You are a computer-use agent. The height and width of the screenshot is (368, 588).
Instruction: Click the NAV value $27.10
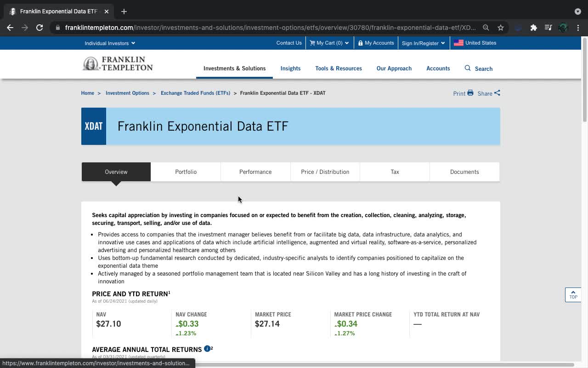click(x=108, y=324)
